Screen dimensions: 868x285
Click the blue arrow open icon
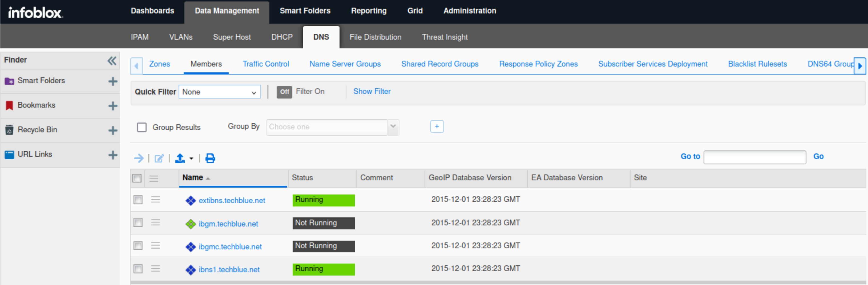pos(138,158)
